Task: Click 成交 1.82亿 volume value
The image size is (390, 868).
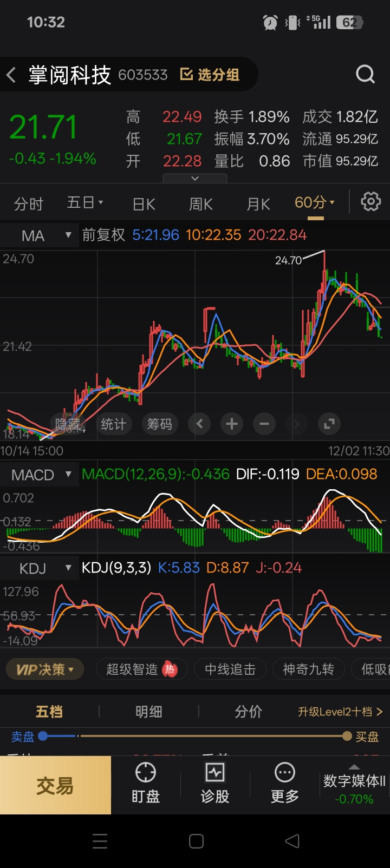Action: tap(340, 117)
